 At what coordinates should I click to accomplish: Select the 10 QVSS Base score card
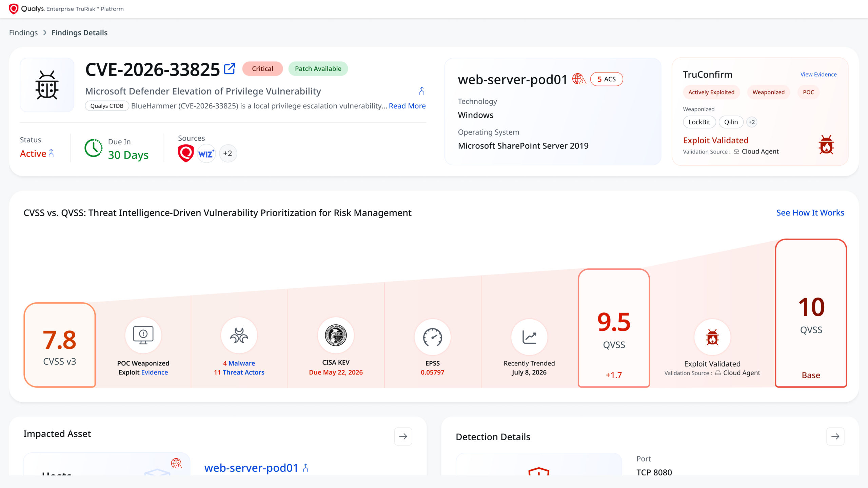click(811, 313)
